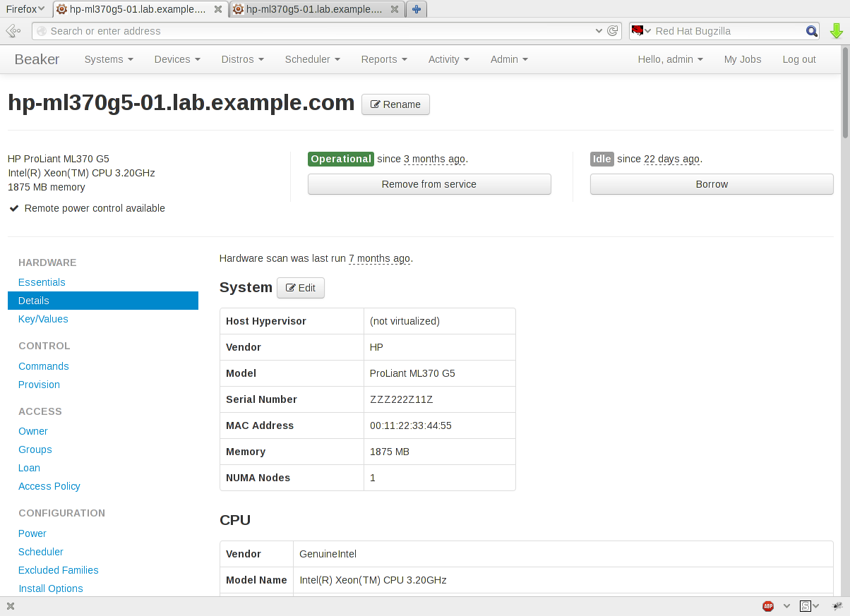The width and height of the screenshot is (850, 616).
Task: Select the Details sidebar item
Action: pyautogui.click(x=103, y=301)
